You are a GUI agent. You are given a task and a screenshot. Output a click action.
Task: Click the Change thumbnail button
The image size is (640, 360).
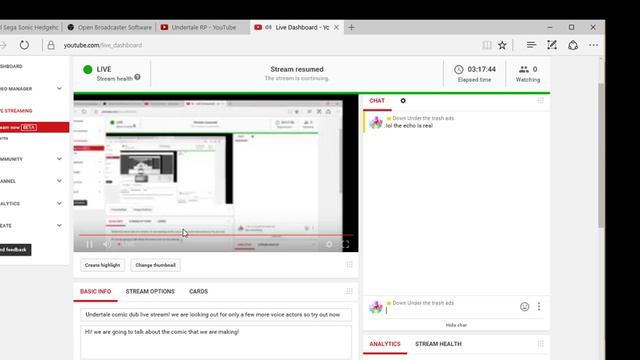point(156,265)
